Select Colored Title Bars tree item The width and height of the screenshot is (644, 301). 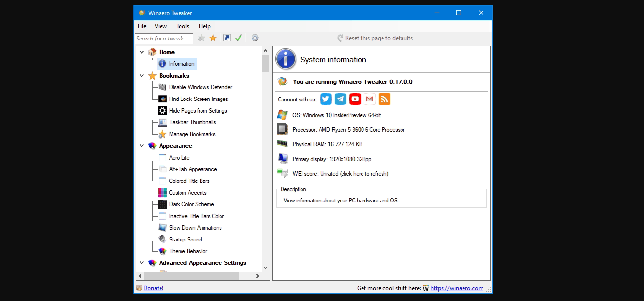tap(189, 181)
